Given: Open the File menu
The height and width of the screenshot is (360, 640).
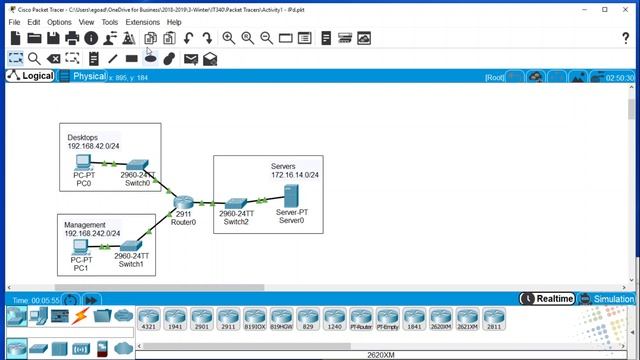Looking at the screenshot, I should tap(14, 22).
